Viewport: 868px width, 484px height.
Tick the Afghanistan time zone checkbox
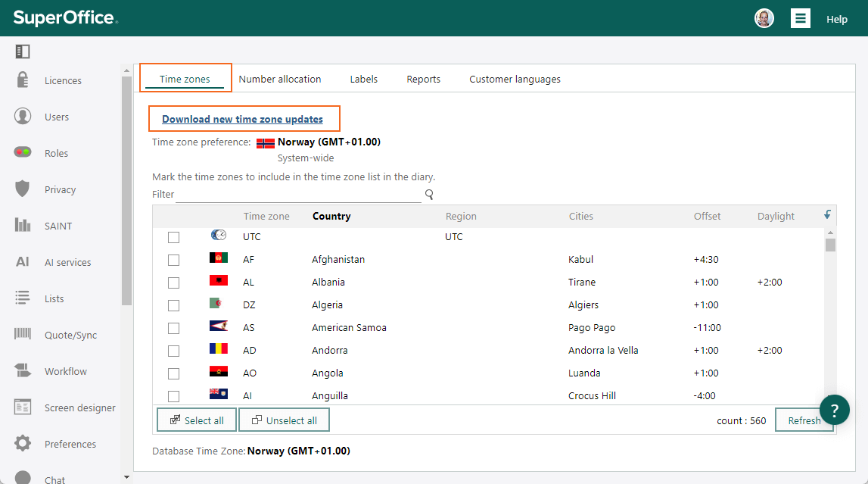(x=174, y=260)
